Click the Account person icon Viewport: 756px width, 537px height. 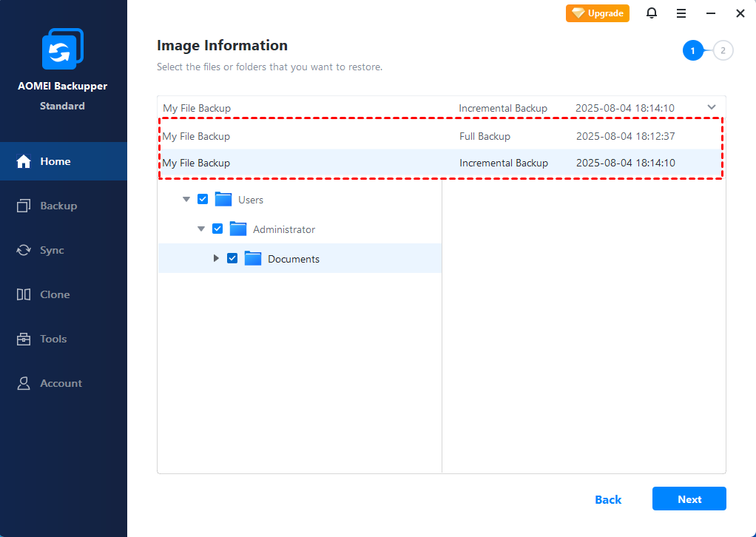click(24, 383)
